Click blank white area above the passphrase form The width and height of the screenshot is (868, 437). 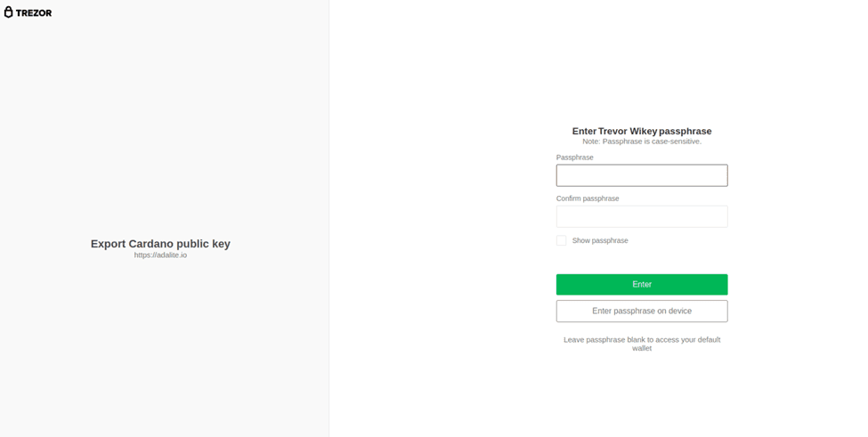(x=642, y=61)
